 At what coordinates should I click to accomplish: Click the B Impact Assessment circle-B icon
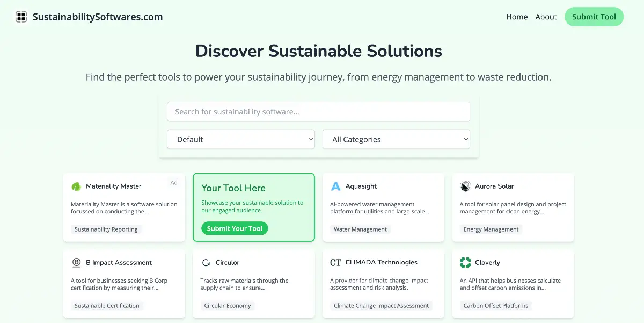(76, 262)
